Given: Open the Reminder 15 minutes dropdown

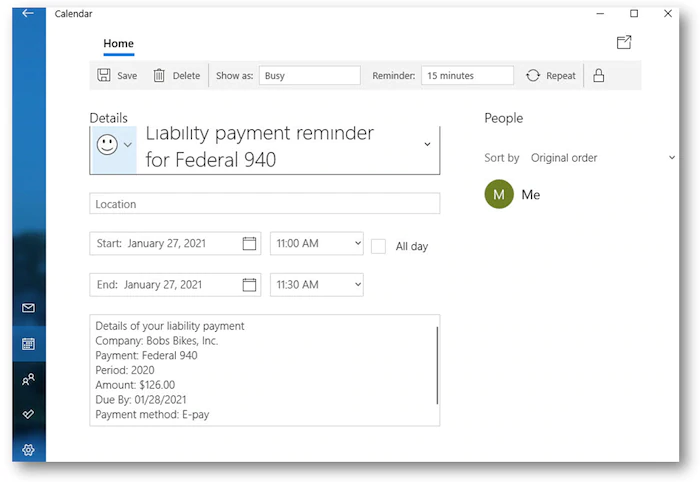Looking at the screenshot, I should coord(467,75).
